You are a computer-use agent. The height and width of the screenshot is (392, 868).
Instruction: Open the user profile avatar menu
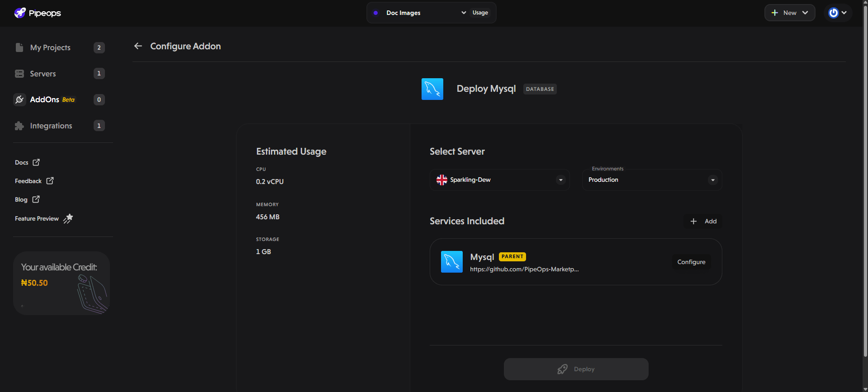838,13
